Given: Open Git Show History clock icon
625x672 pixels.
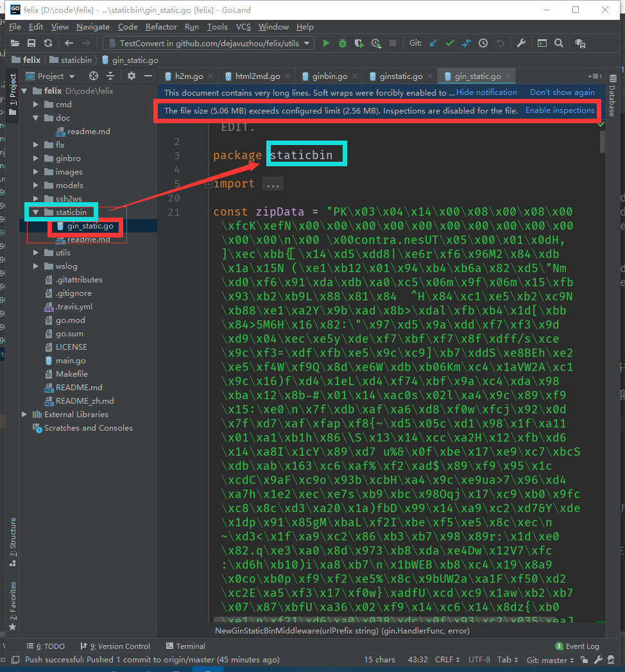Looking at the screenshot, I should [x=483, y=43].
